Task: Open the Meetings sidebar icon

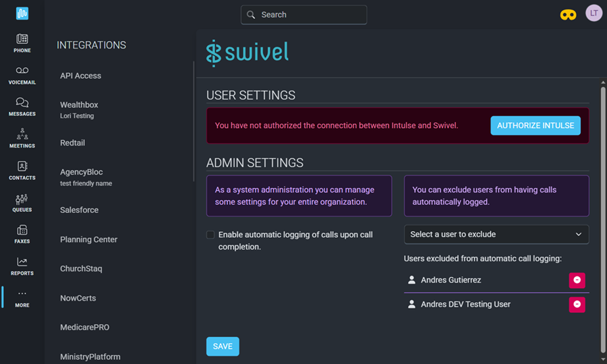Action: (22, 134)
